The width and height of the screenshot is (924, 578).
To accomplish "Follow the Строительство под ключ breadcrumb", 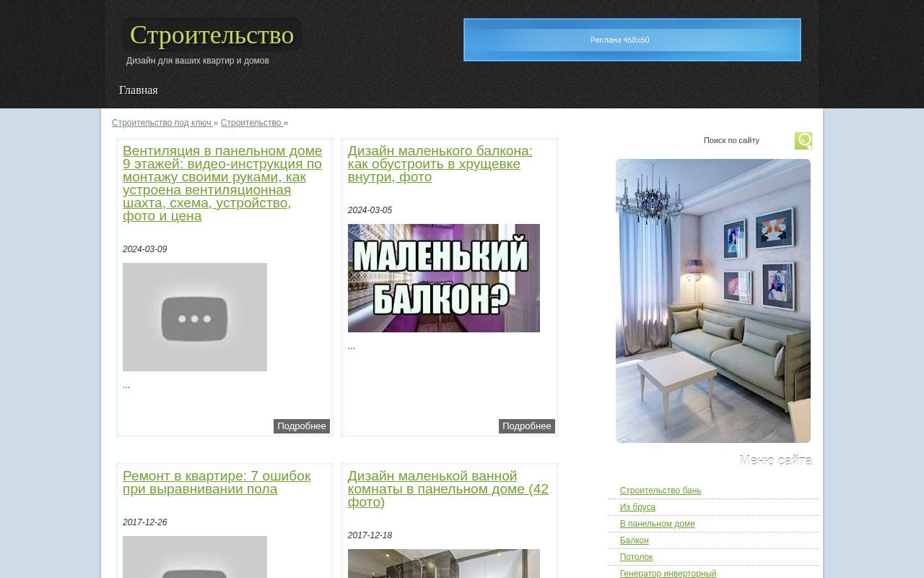I will pyautogui.click(x=162, y=123).
